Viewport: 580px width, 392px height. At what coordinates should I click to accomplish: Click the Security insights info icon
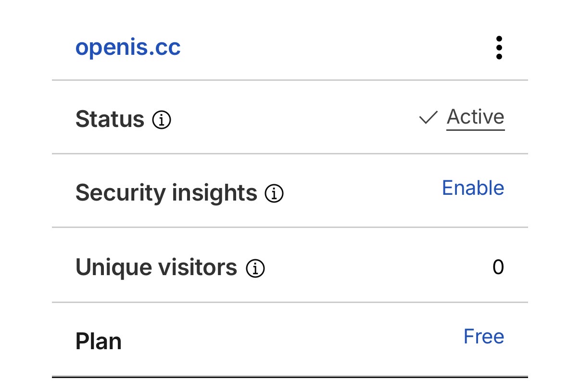pyautogui.click(x=274, y=194)
